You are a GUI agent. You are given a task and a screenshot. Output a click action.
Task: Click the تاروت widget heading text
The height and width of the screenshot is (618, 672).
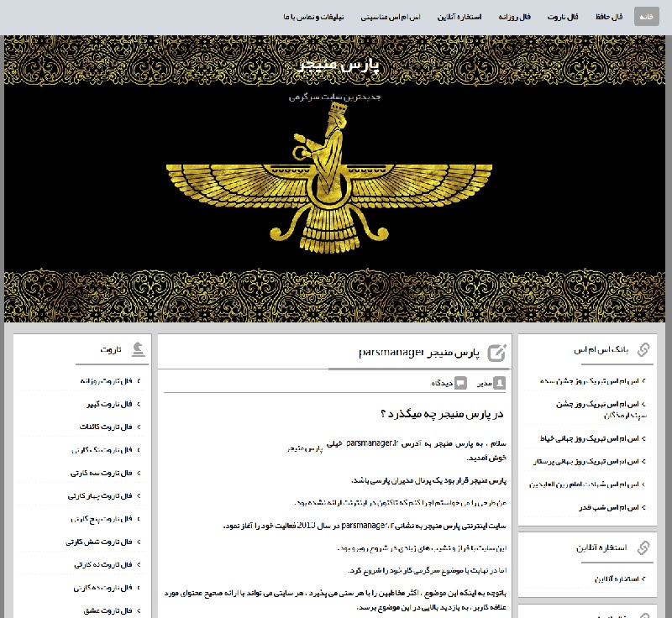tap(111, 350)
